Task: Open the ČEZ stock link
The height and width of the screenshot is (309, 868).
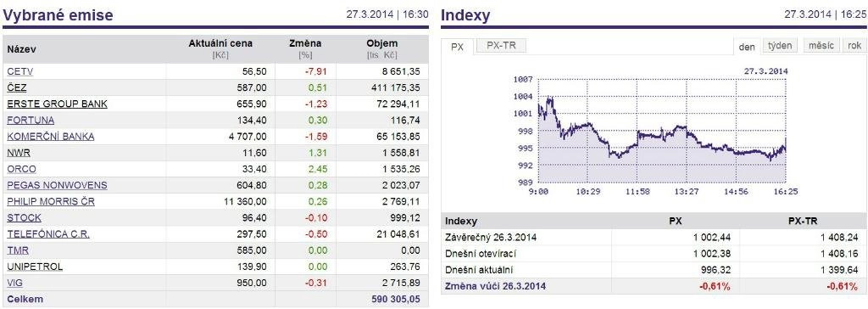Action: 17,87
